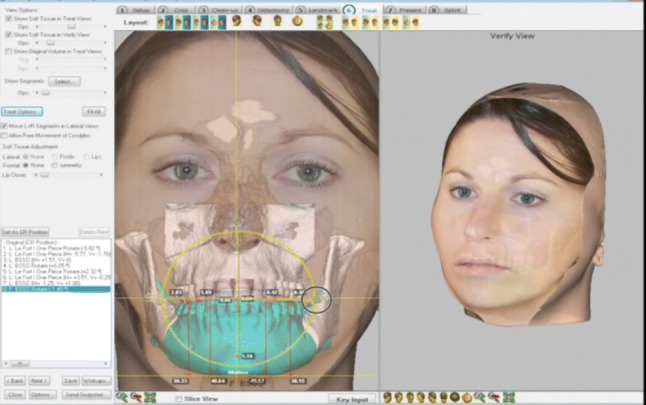646x405 pixels.
Task: Click the first head orientation icon under Verify View
Action: coord(386,397)
